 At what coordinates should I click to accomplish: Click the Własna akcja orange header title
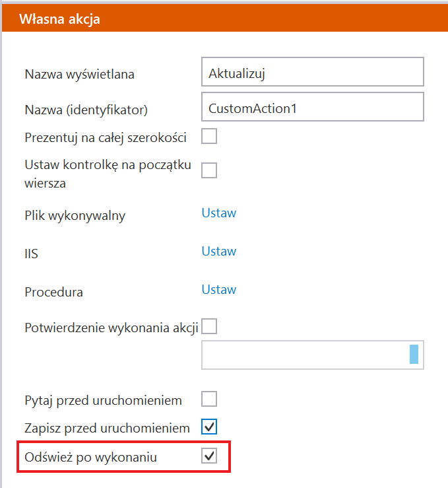click(x=59, y=18)
